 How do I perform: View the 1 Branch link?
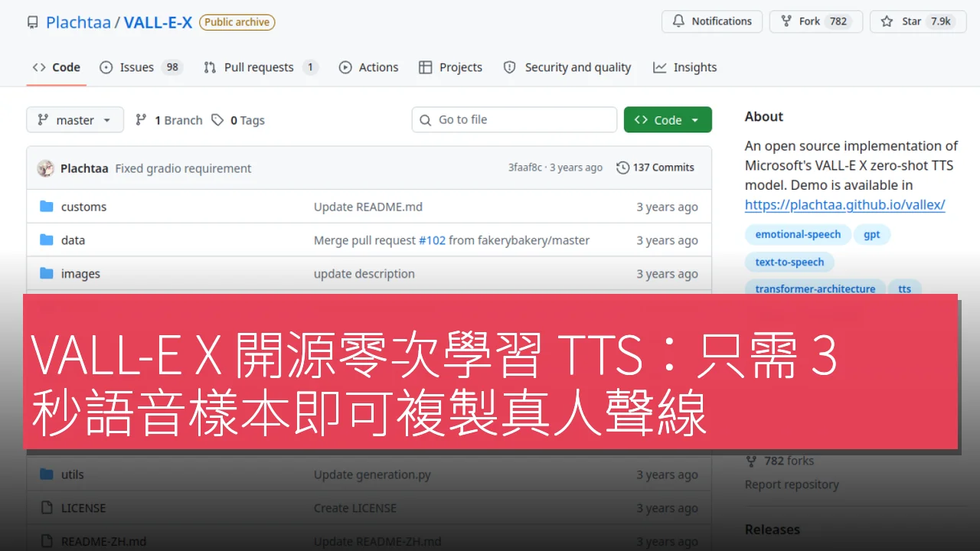pos(169,120)
